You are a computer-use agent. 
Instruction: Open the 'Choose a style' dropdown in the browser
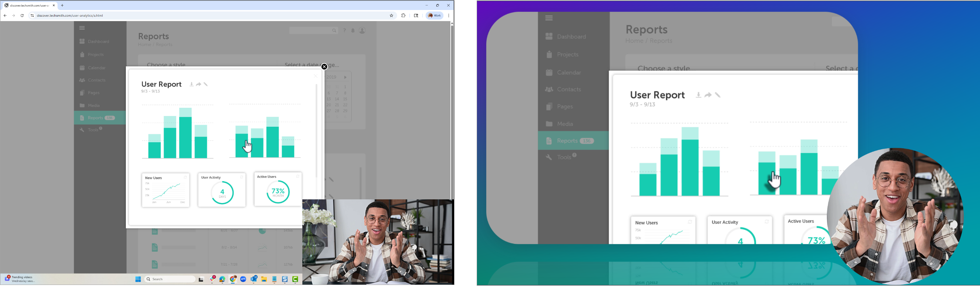(166, 65)
